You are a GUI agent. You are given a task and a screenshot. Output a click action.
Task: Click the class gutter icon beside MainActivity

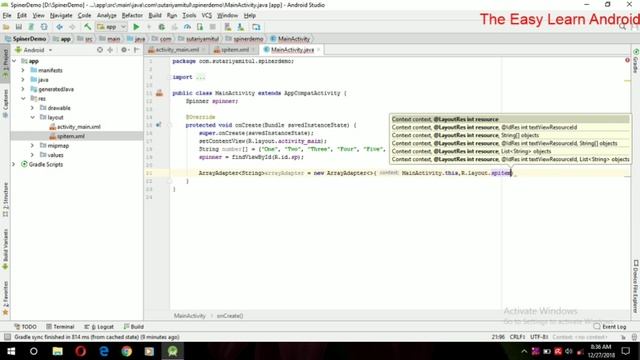click(x=159, y=93)
